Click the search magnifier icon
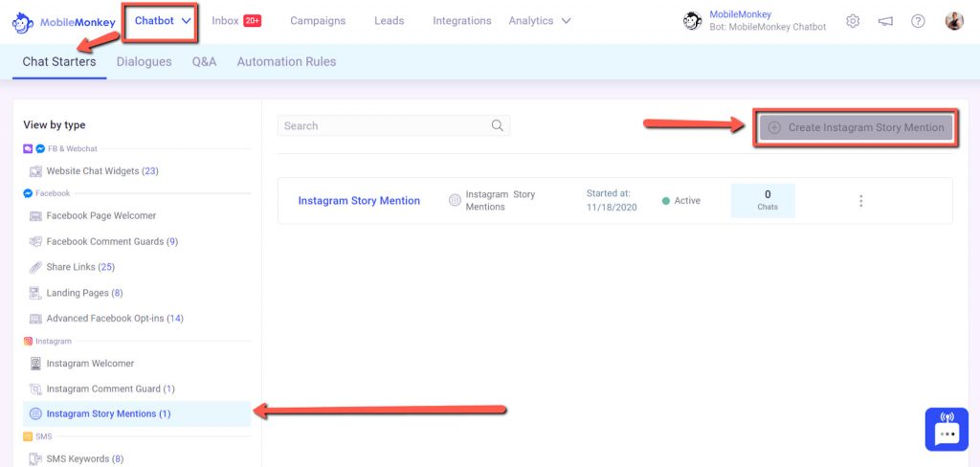Image resolution: width=980 pixels, height=467 pixels. [498, 125]
